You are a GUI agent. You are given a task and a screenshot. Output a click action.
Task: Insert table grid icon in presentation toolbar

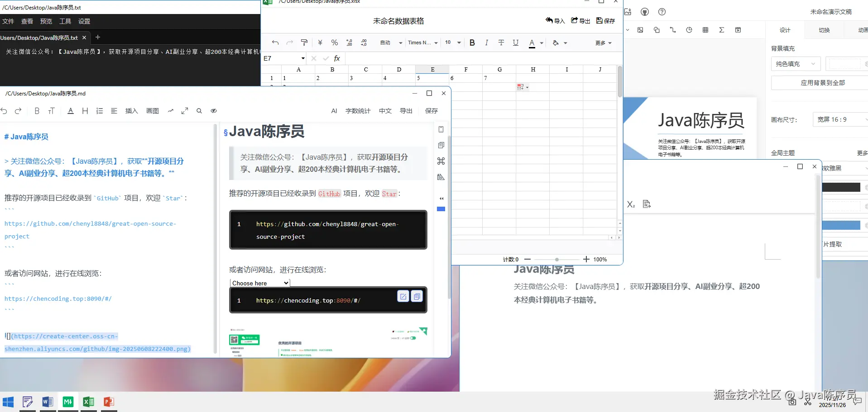705,30
